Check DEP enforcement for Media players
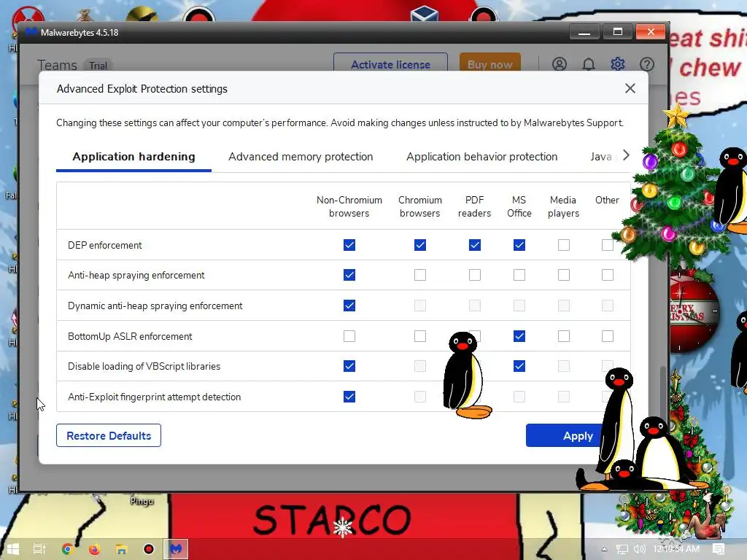This screenshot has height=560, width=747. pyautogui.click(x=564, y=245)
